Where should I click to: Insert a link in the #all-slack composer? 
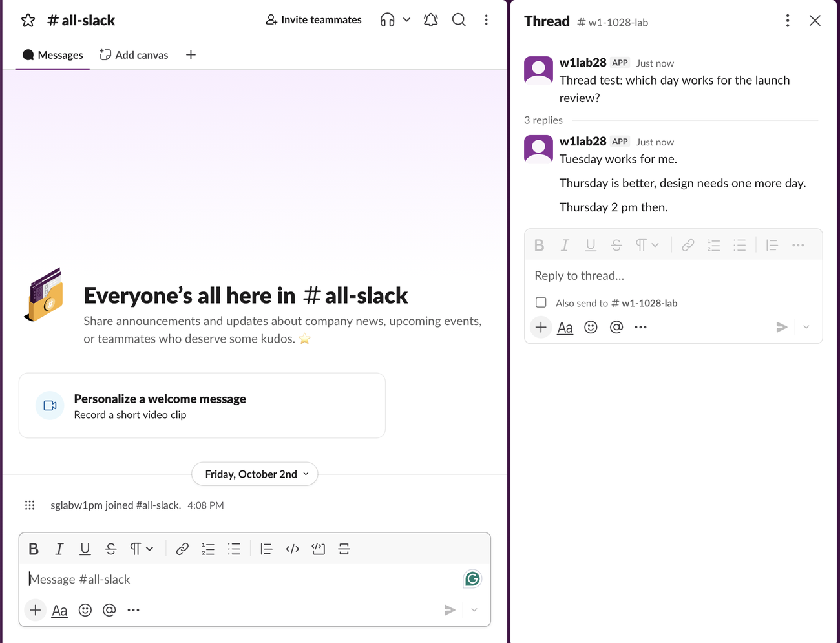click(x=182, y=549)
